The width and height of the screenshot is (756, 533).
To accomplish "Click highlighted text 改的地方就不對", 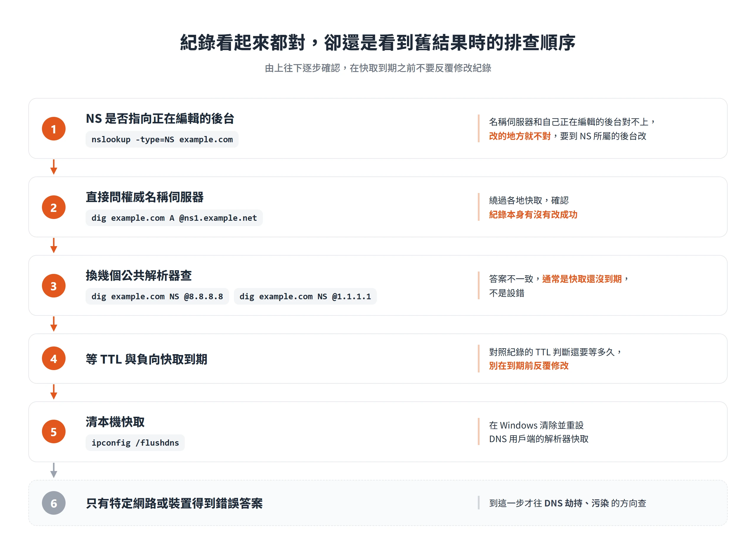I will coord(519,136).
